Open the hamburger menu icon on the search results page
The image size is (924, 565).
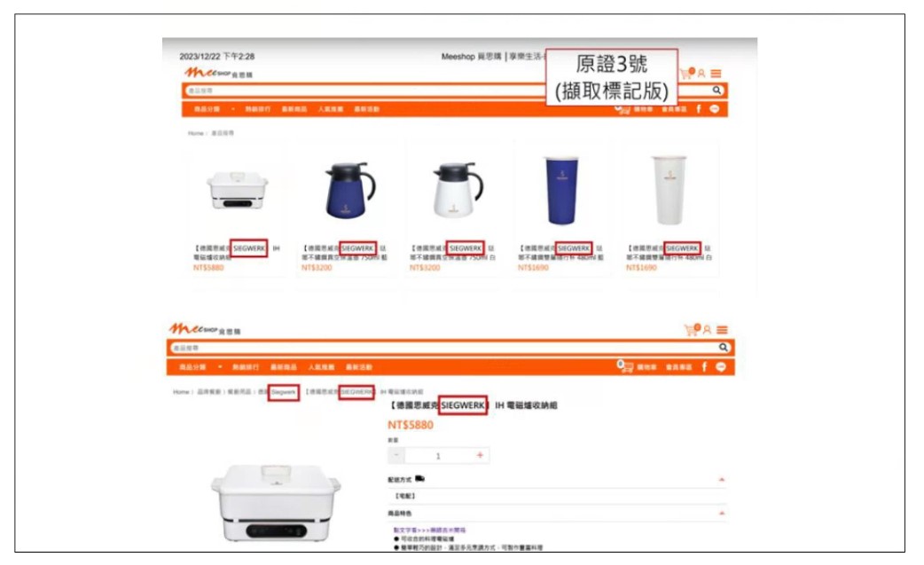[x=716, y=74]
